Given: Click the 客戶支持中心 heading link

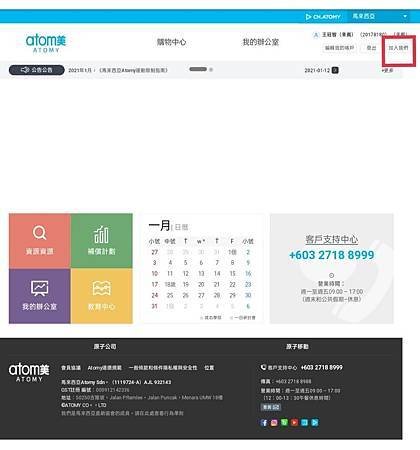Looking at the screenshot, I should (332, 239).
